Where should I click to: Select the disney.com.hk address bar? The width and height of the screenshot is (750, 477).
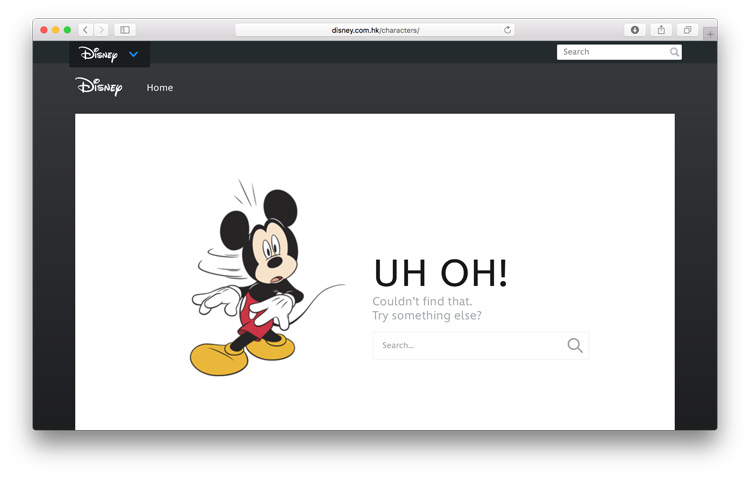(x=375, y=30)
